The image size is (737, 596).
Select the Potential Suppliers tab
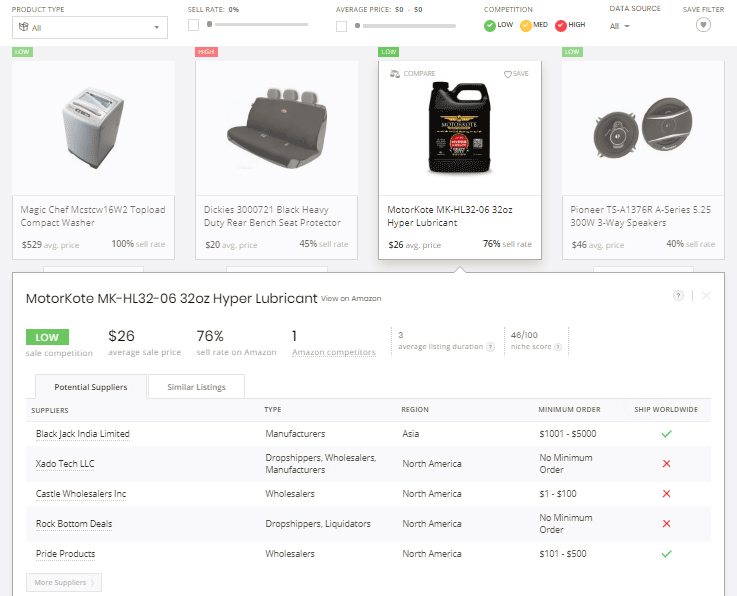pos(90,387)
